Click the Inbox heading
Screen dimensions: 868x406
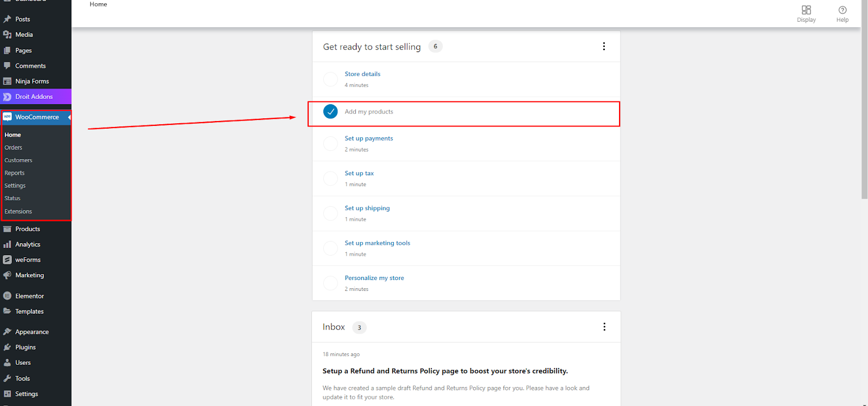334,327
